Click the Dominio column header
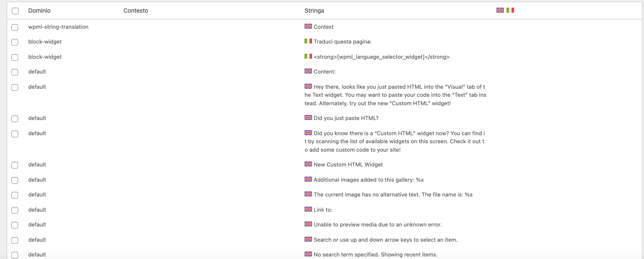Viewport: 644px width, 259px height. (39, 11)
